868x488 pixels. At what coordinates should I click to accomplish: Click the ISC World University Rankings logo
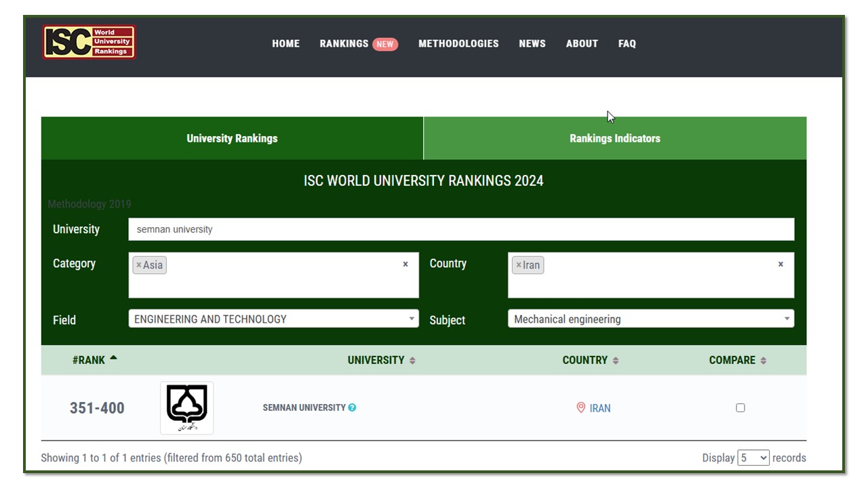click(x=89, y=42)
